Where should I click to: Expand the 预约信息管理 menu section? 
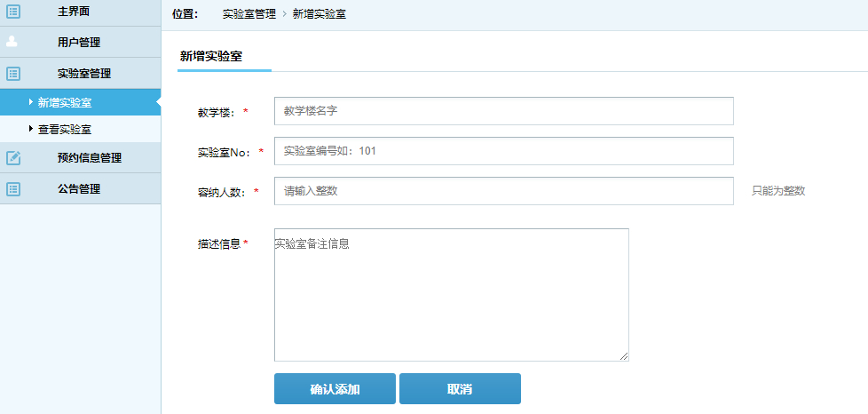coord(80,158)
